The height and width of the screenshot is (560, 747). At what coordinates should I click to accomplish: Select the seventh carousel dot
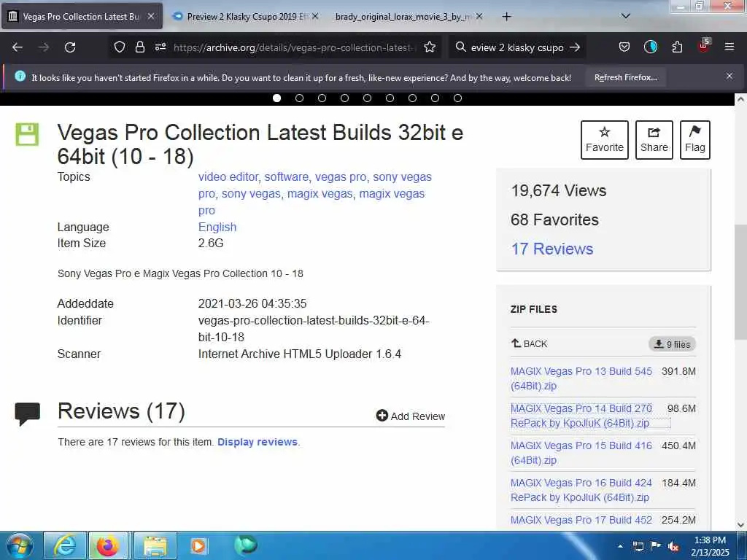pos(412,98)
